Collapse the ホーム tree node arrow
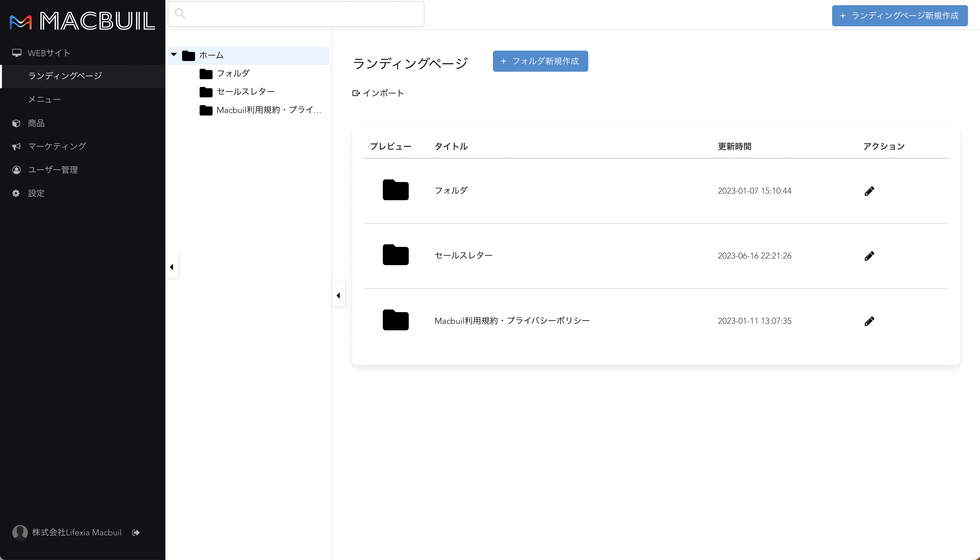This screenshot has width=980, height=560. point(174,55)
